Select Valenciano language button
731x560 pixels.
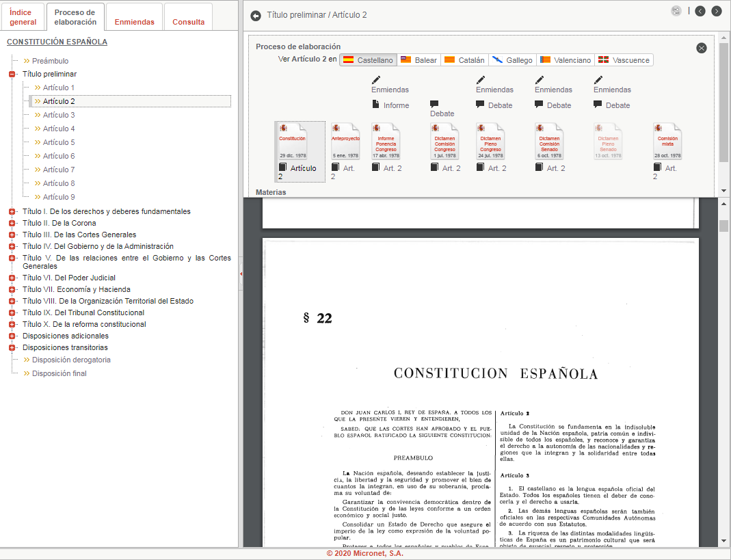pyautogui.click(x=566, y=60)
